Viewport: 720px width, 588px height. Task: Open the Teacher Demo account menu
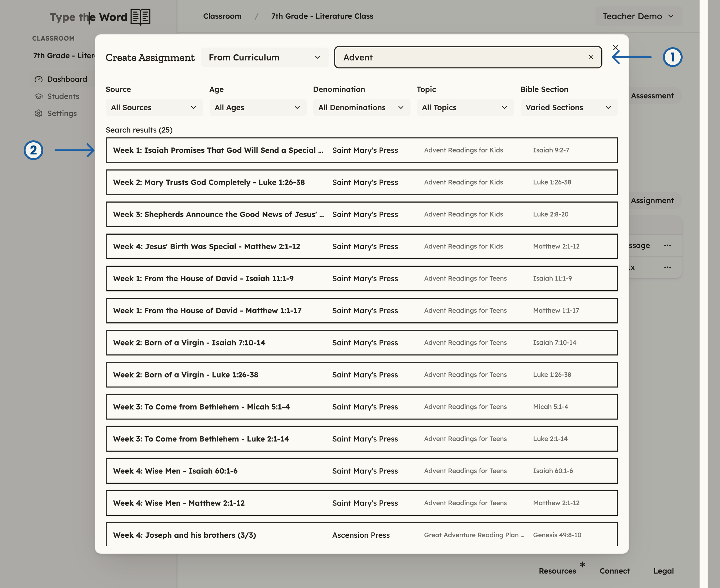[x=638, y=16]
